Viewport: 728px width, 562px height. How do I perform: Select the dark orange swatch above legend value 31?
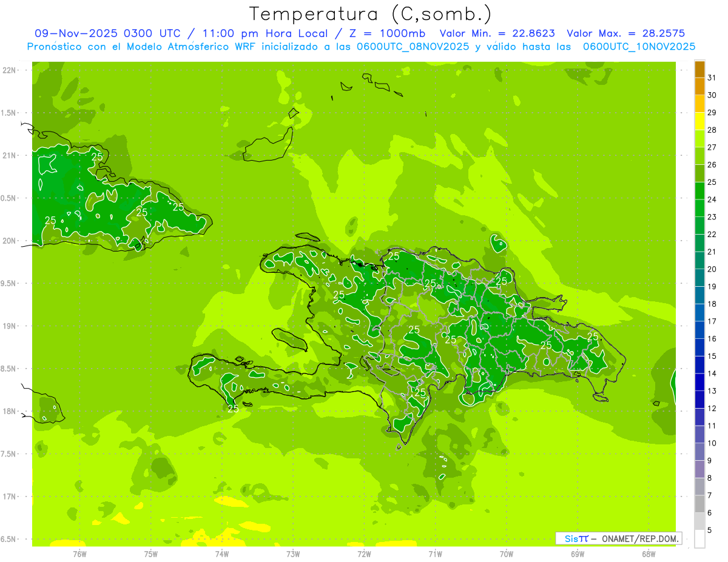[699, 69]
